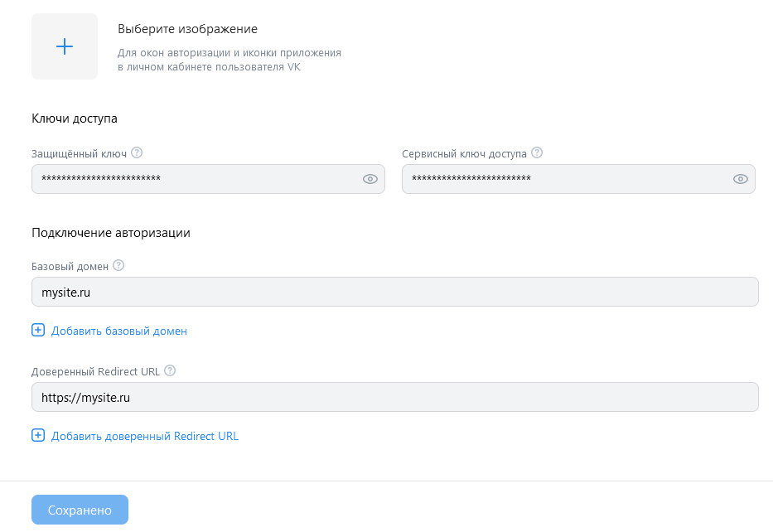Open help tooltip for Базовый домен

118,266
